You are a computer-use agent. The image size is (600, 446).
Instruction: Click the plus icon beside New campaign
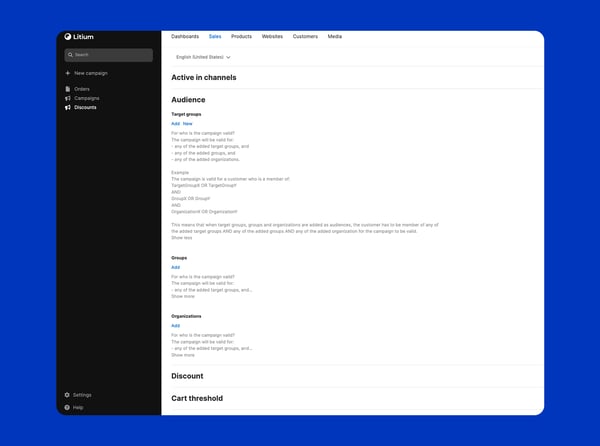[x=68, y=73]
